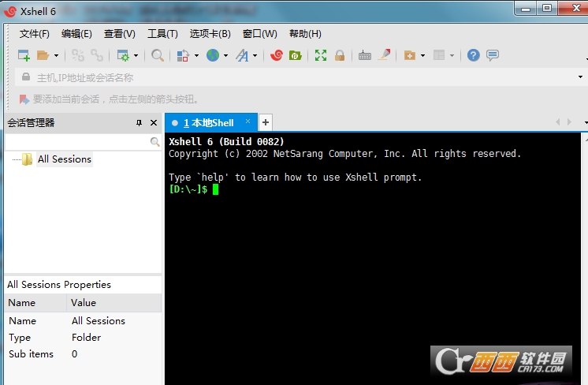Expand the Font dropdown arrow
The height and width of the screenshot is (385, 588).
tap(255, 55)
